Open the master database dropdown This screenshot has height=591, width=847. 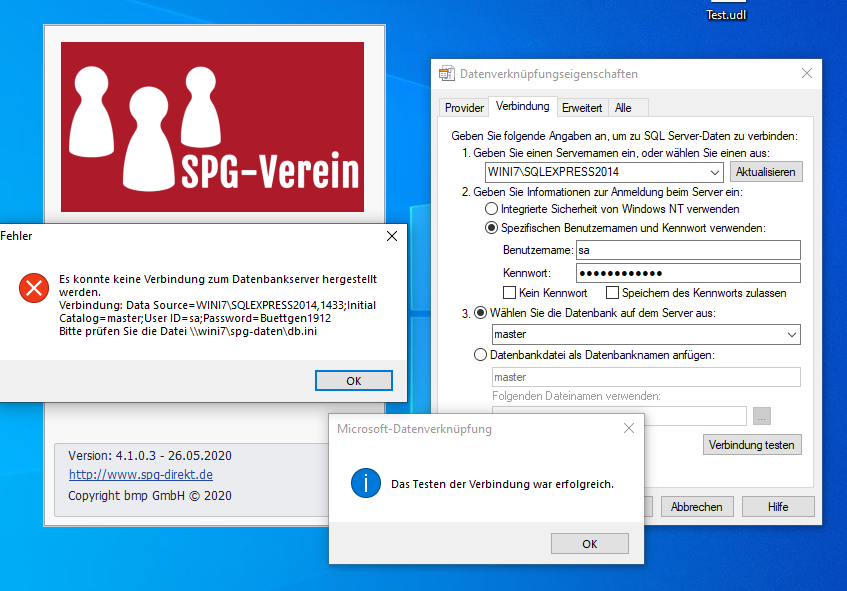(791, 334)
